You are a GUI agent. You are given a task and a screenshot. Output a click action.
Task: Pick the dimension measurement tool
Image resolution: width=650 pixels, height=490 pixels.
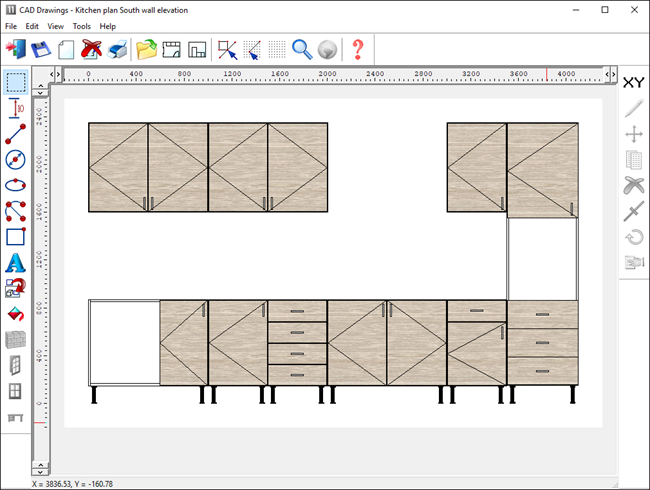16,108
